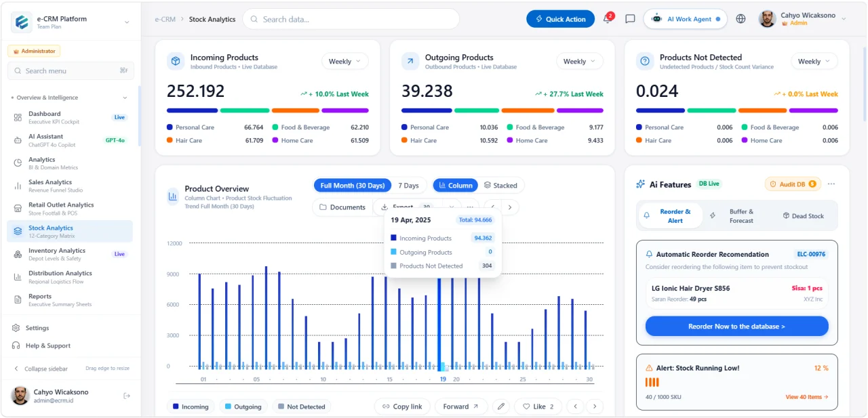Click the e-CRM breadcrumb link
Screen dimensions: 868x418
165,19
